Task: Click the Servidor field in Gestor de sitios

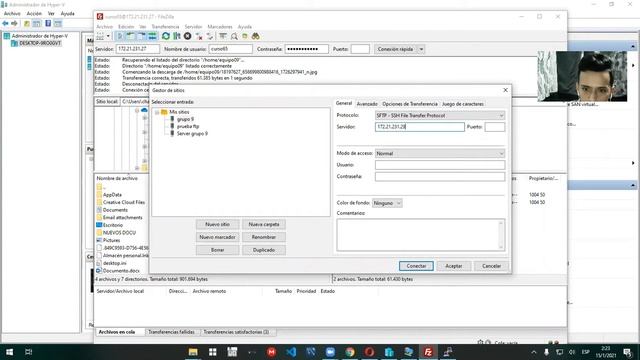Action: [420, 127]
